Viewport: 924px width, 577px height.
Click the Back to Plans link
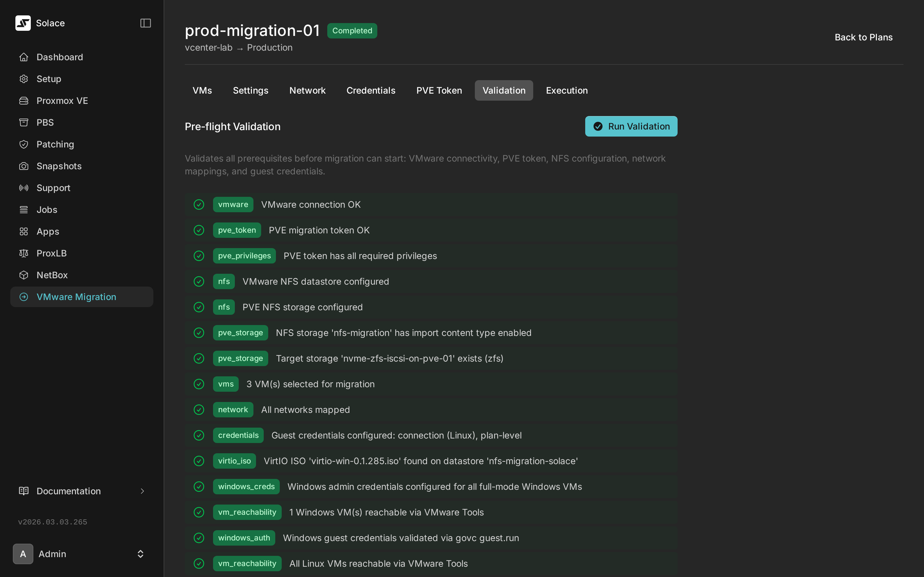[863, 38]
